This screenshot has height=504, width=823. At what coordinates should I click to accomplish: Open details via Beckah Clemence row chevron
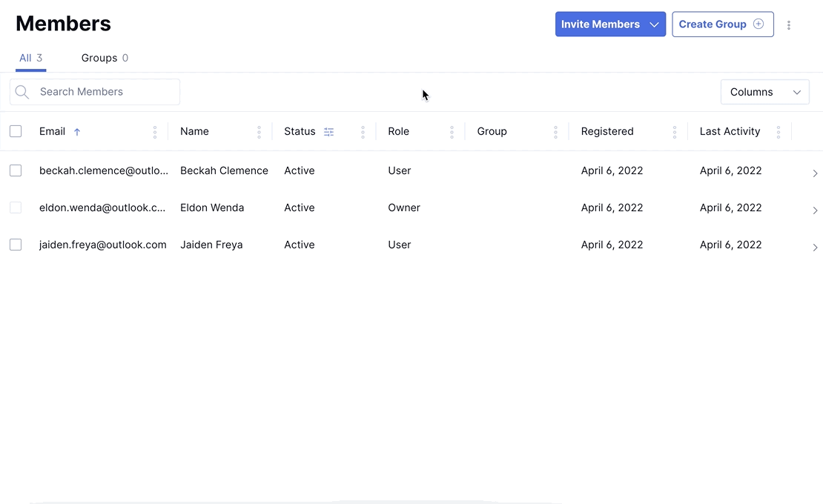pos(815,173)
